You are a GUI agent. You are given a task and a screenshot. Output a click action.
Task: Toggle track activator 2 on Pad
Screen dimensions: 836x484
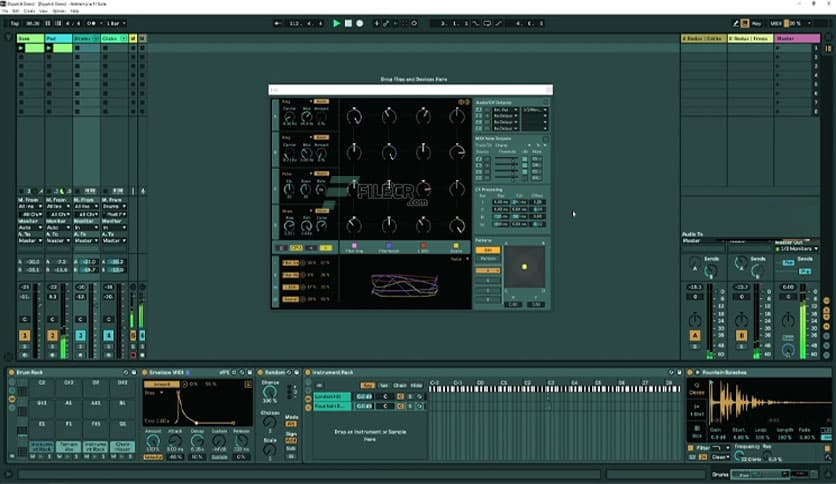(52, 335)
